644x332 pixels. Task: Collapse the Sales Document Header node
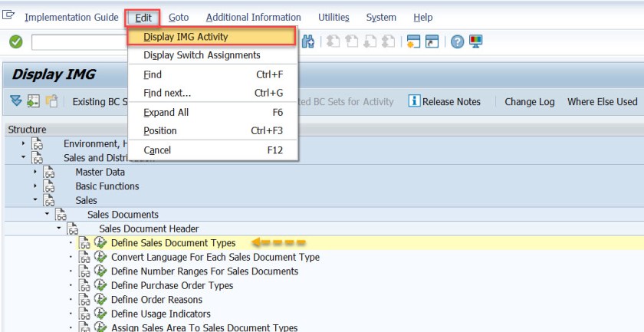pyautogui.click(x=58, y=228)
